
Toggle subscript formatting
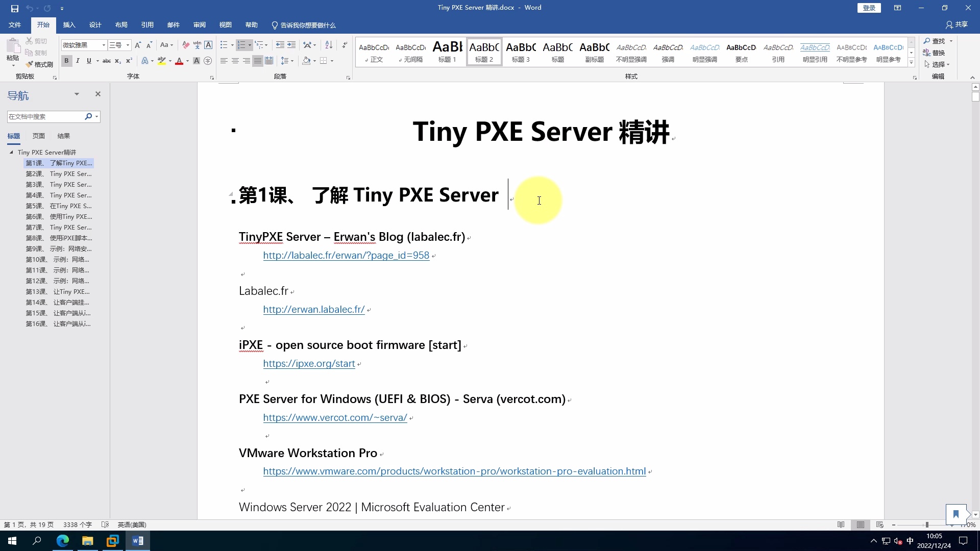coord(117,61)
